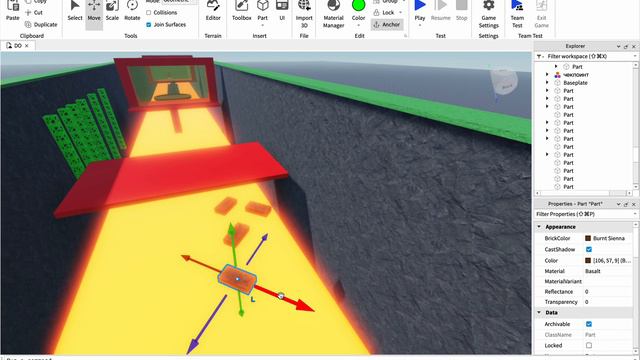This screenshot has height=360, width=640.
Task: Open the Filter workspace history dropdown
Action: click(635, 56)
